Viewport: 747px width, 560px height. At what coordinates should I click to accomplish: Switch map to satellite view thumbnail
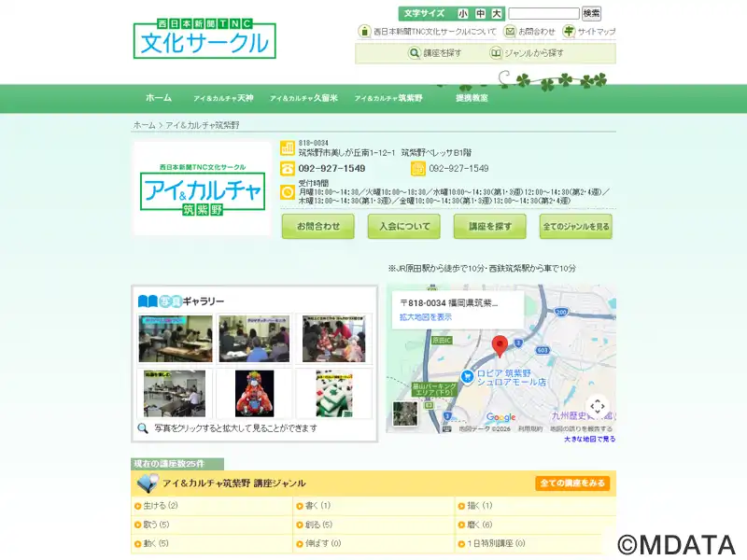click(406, 414)
